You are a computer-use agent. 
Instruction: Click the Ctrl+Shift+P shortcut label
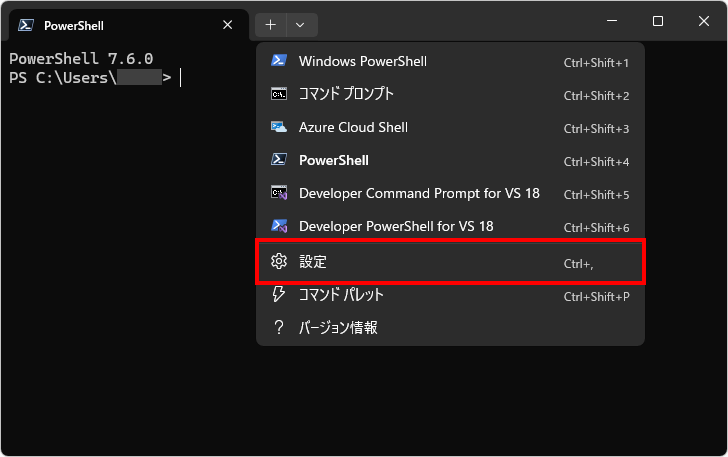coord(597,297)
